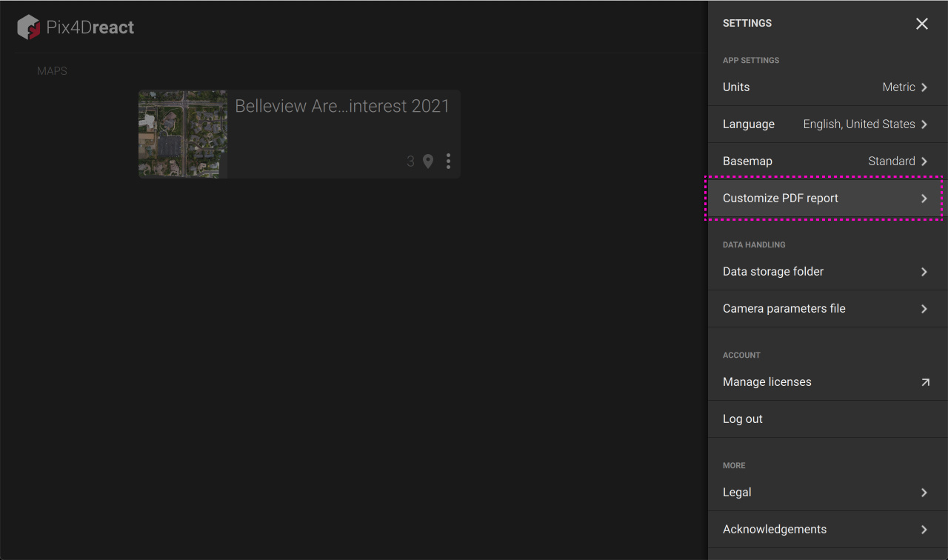Open the Belleview aerial map thumbnail
948x560 pixels.
[x=183, y=134]
